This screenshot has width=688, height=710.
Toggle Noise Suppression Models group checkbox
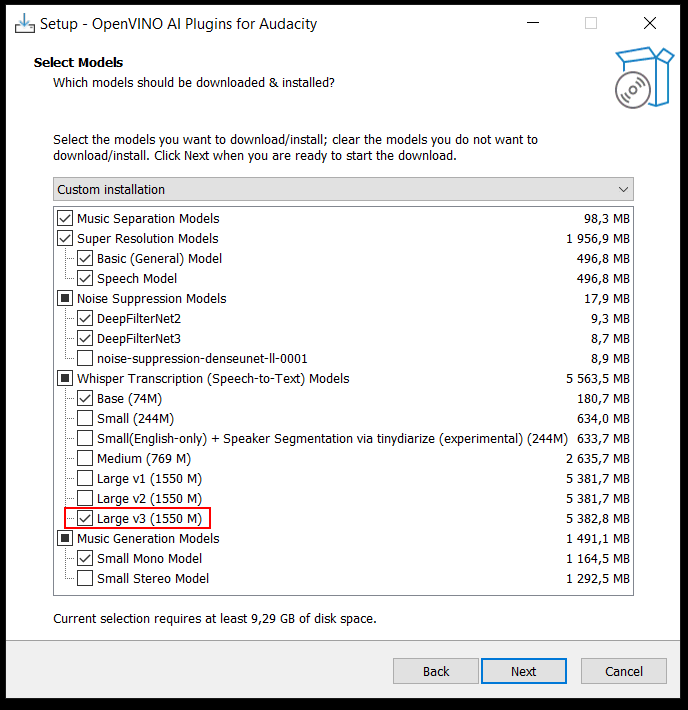tap(65, 298)
